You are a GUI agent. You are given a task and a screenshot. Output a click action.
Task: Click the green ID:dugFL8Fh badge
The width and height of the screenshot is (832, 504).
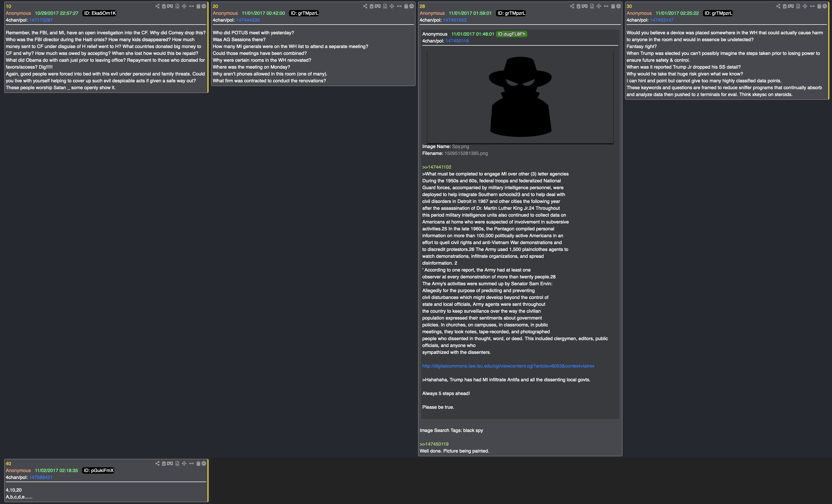point(512,34)
